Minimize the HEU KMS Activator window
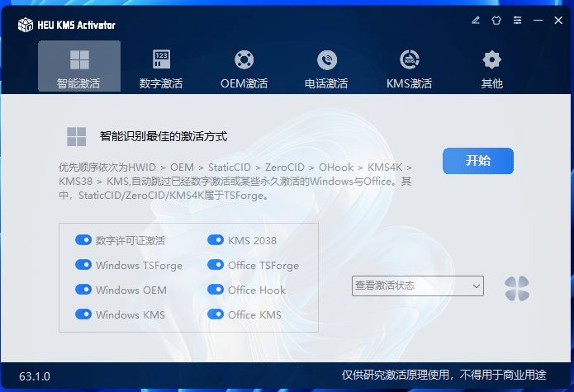 (538, 20)
